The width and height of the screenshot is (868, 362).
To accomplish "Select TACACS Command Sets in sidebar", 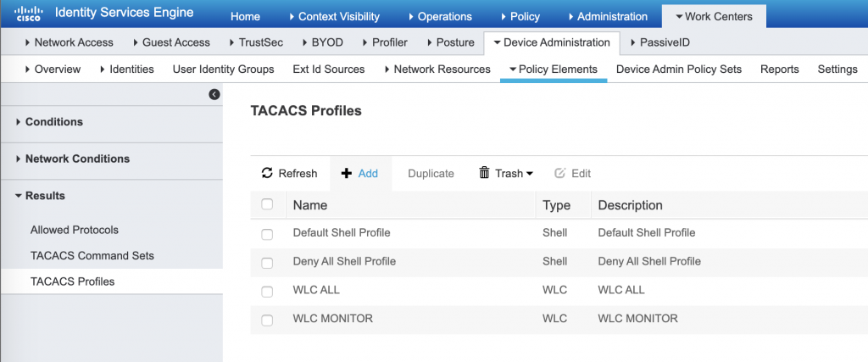I will (x=92, y=256).
